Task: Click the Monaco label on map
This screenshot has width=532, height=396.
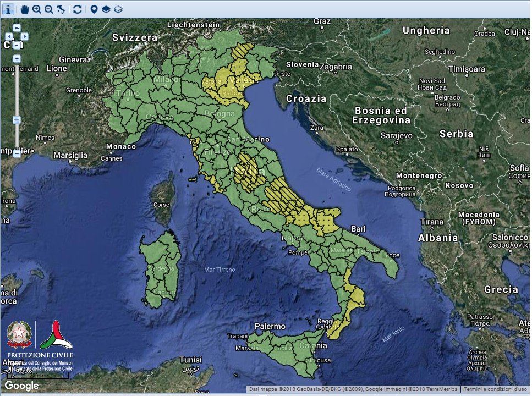Action: pos(121,146)
